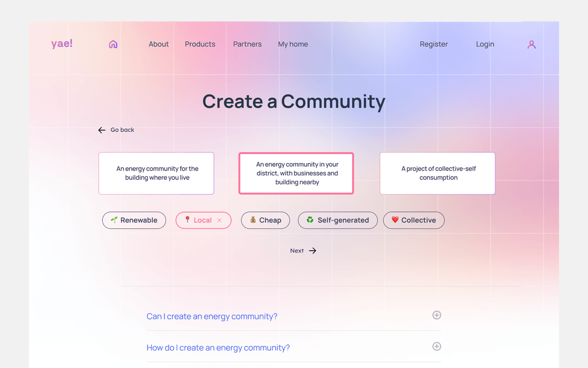Select the collective-self consumption project option

pos(437,173)
